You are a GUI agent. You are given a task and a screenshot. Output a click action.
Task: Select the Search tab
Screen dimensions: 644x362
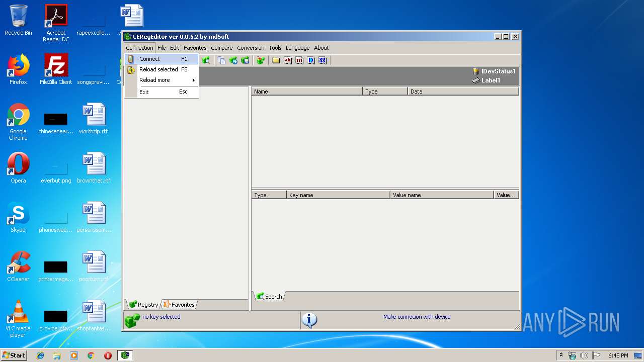point(269,296)
